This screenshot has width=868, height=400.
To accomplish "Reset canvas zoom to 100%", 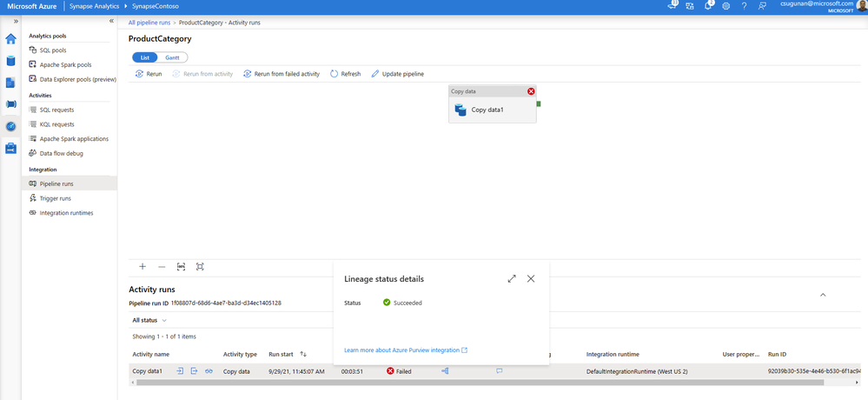I will [x=181, y=266].
